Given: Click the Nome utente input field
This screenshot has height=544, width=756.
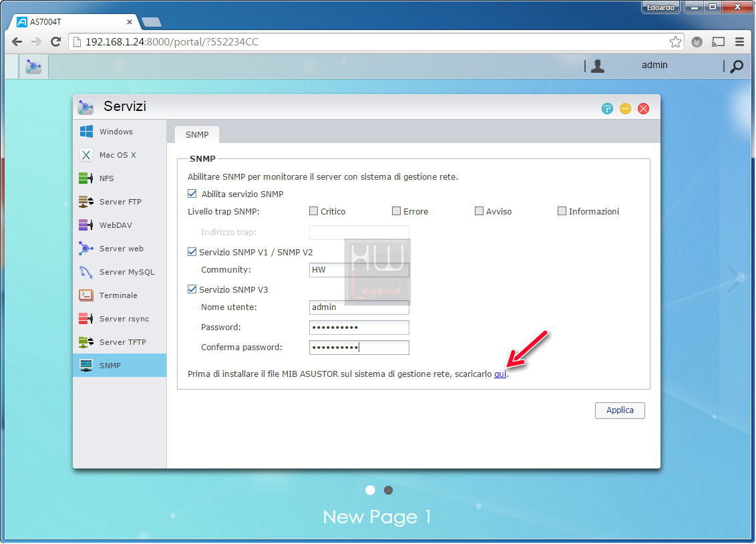Looking at the screenshot, I should 359,307.
